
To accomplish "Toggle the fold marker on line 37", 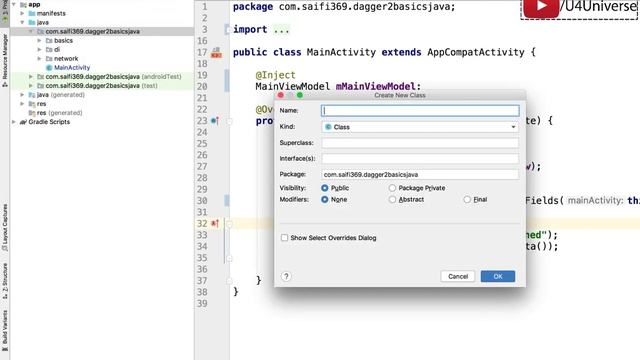I will click(229, 281).
